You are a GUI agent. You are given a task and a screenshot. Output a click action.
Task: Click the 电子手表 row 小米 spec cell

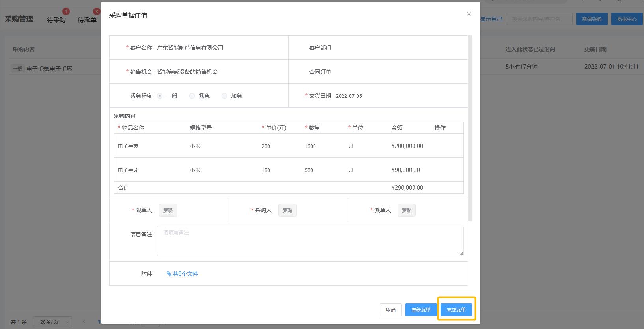195,146
